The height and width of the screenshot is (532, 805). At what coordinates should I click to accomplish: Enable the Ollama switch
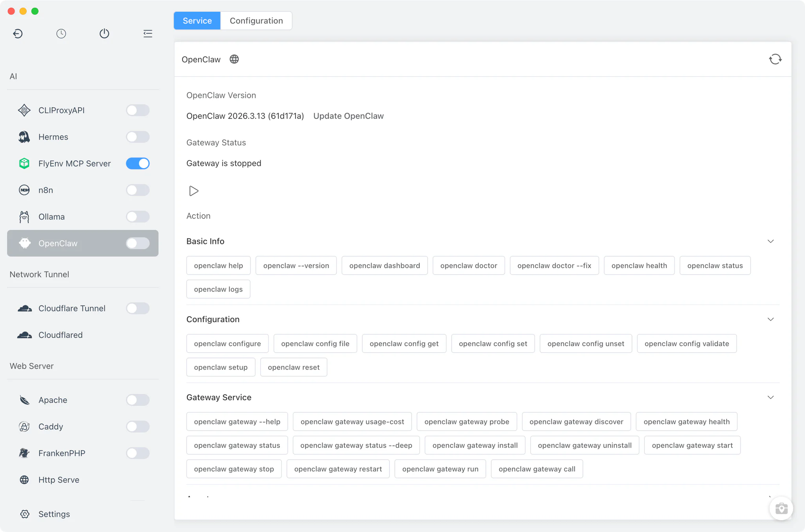[x=138, y=216]
